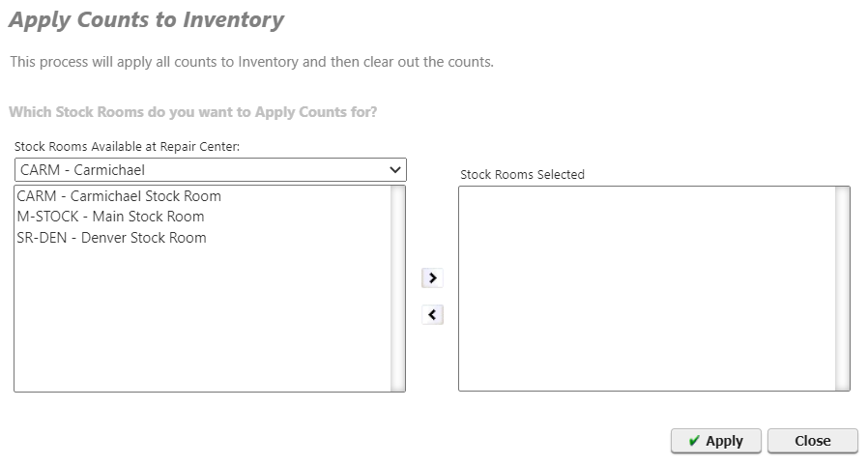Image resolution: width=868 pixels, height=466 pixels.
Task: Click the available stock rooms list scrollbar
Action: click(x=397, y=288)
